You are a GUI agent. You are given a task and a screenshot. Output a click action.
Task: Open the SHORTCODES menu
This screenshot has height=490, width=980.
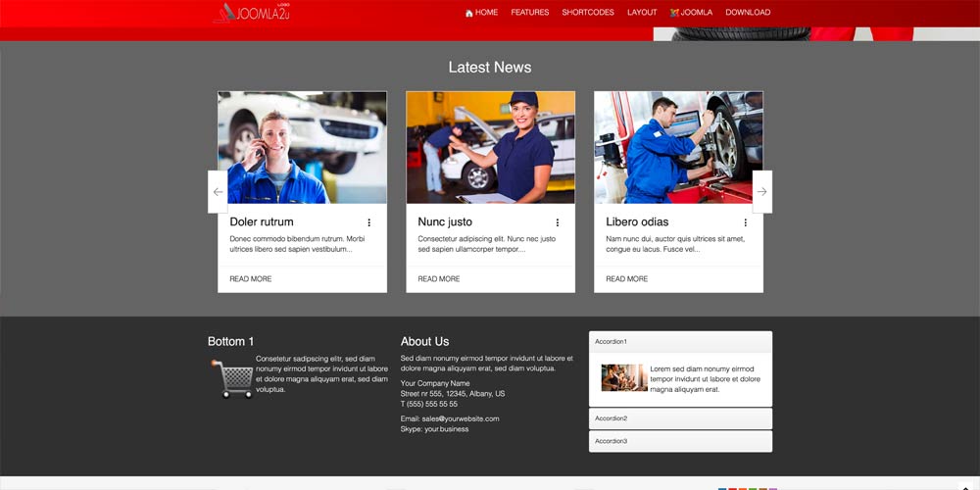point(588,13)
